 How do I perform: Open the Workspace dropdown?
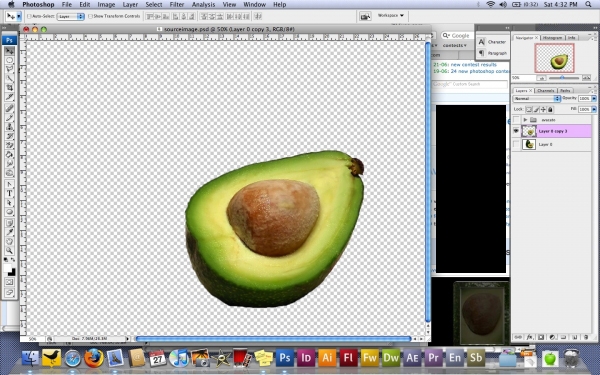pos(391,16)
